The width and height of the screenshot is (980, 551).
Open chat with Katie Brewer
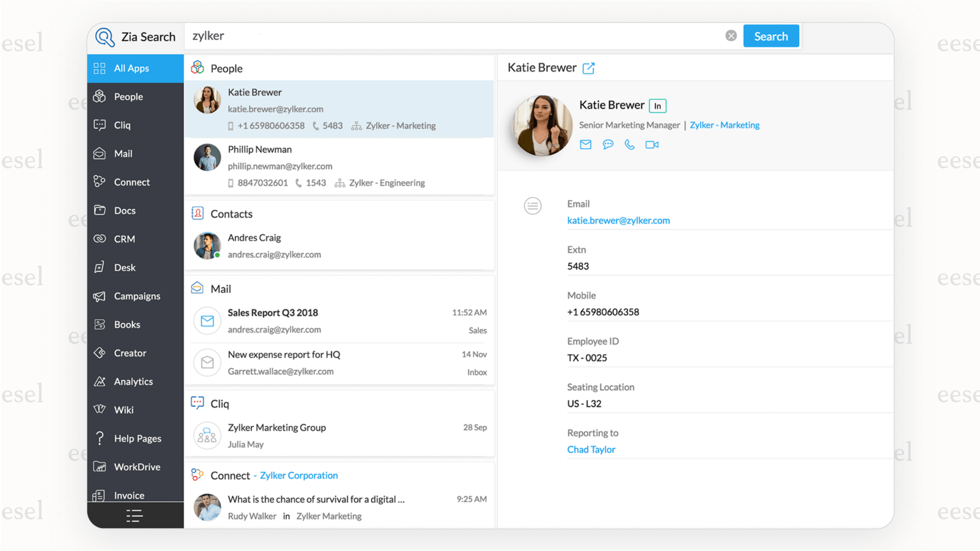[607, 145]
